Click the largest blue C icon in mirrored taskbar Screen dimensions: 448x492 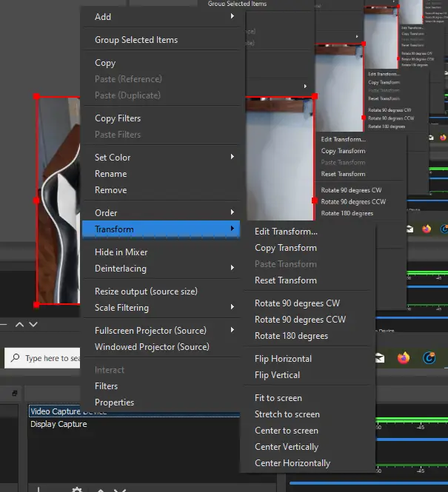point(429,357)
